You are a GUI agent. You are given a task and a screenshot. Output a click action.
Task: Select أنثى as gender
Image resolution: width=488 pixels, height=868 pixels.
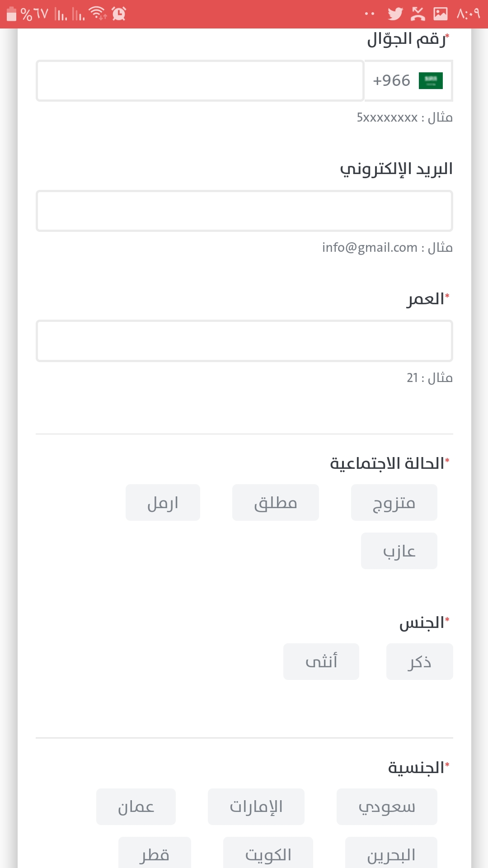[321, 662]
